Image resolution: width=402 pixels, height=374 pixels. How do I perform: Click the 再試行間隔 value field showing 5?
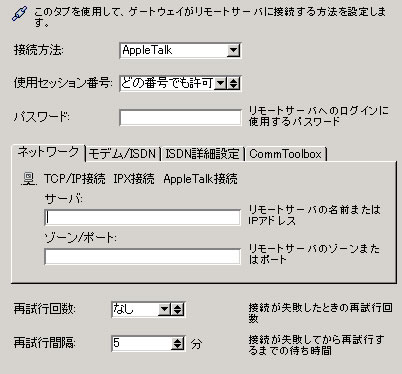pyautogui.click(x=142, y=343)
